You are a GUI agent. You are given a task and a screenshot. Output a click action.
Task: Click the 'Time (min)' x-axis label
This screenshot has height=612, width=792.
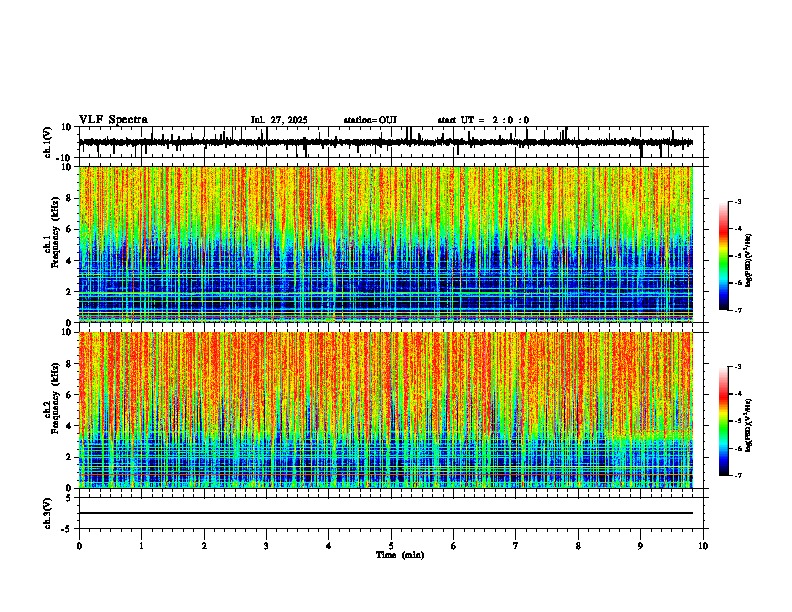pos(400,555)
